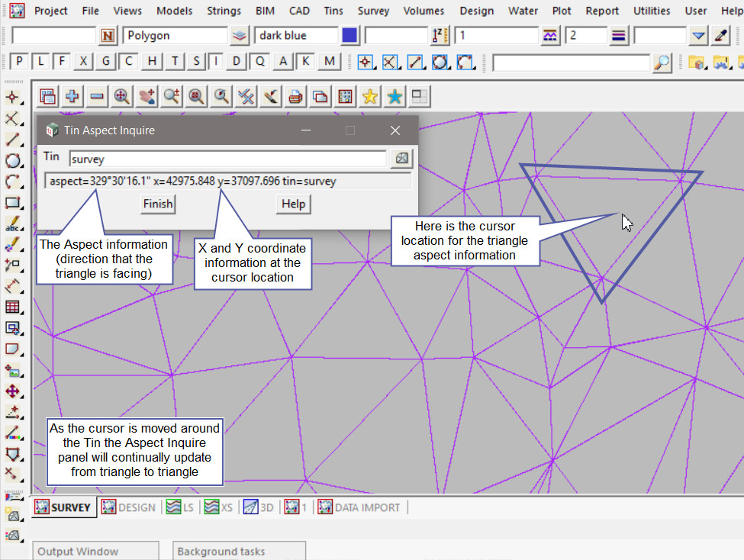Screen dimensions: 744x560
Task: Click the blue plus icon in view toolbar
Action: click(x=72, y=96)
